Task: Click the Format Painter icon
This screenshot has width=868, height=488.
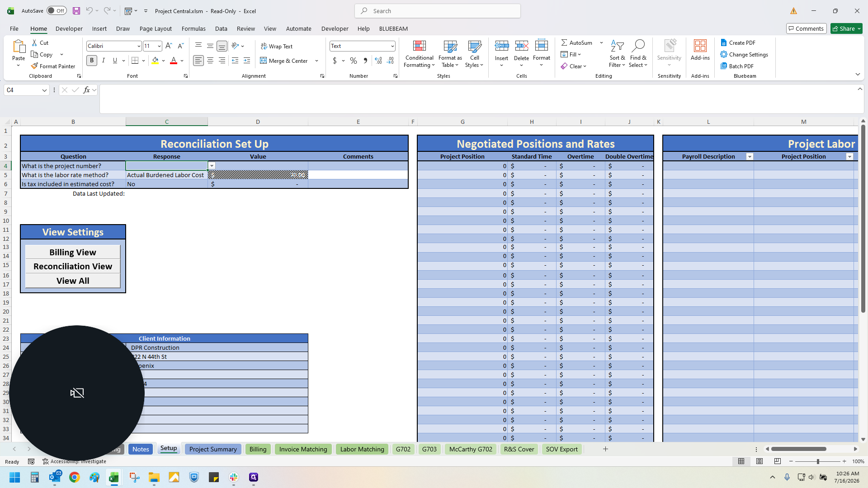Action: pos(34,66)
